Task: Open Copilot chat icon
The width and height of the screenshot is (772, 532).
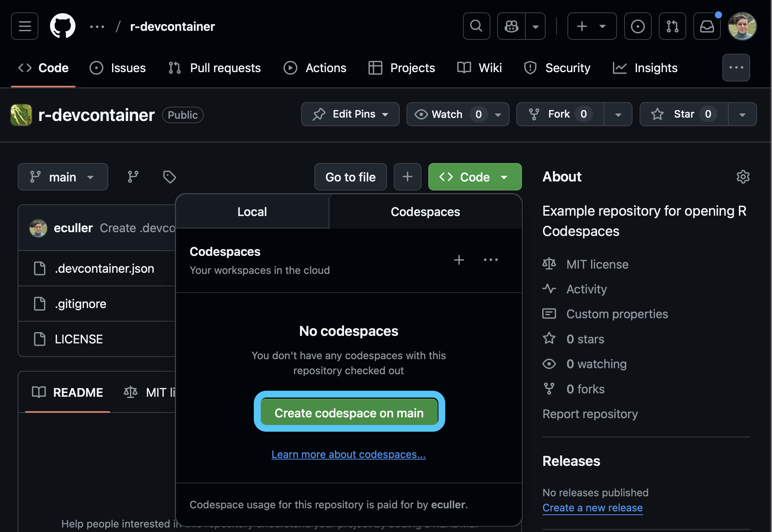Action: tap(511, 26)
